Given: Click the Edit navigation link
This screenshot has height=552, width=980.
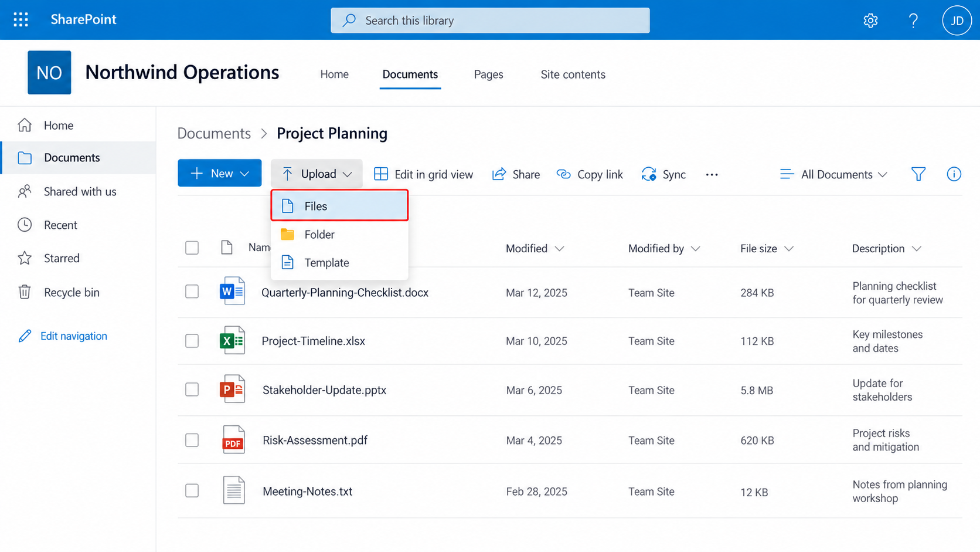Looking at the screenshot, I should 63,336.
